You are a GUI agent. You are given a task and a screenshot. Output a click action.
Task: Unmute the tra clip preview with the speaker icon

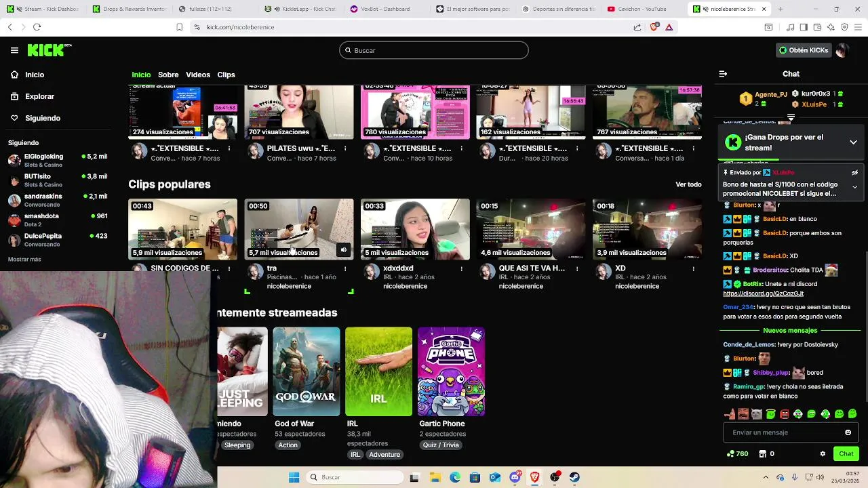[x=343, y=250]
